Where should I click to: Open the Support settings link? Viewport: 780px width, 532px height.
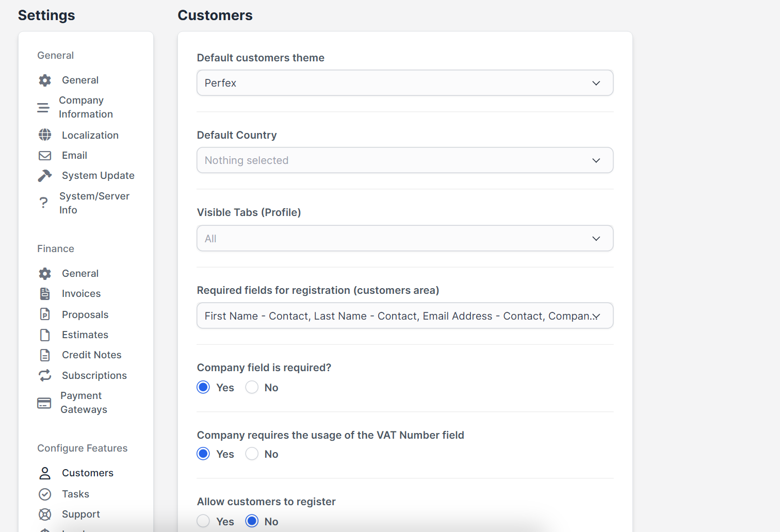click(81, 514)
